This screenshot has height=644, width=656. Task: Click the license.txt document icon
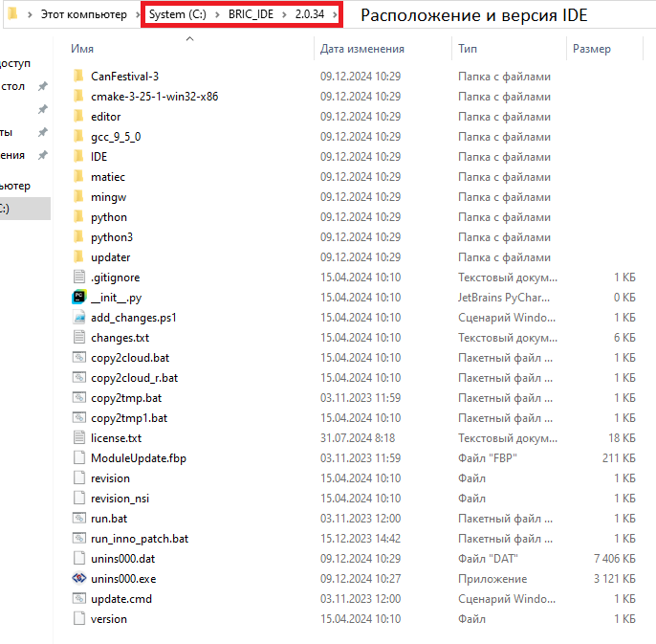coord(79,437)
